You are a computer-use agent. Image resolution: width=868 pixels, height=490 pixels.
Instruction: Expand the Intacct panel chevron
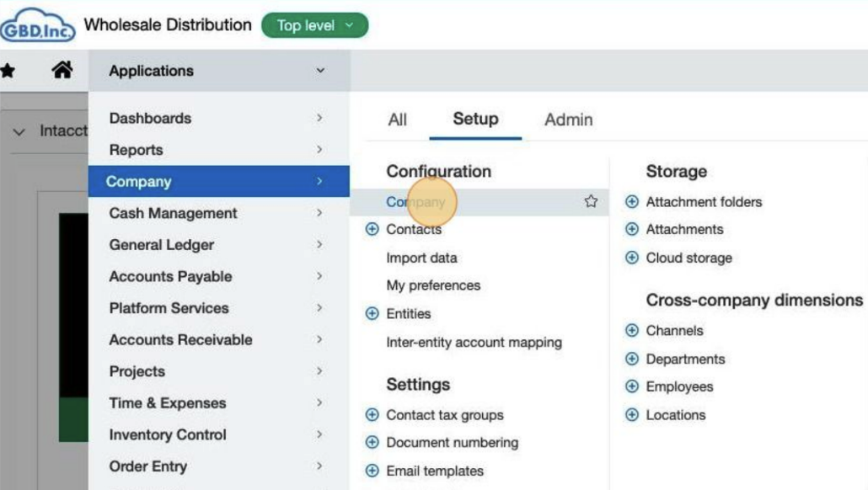[19, 132]
